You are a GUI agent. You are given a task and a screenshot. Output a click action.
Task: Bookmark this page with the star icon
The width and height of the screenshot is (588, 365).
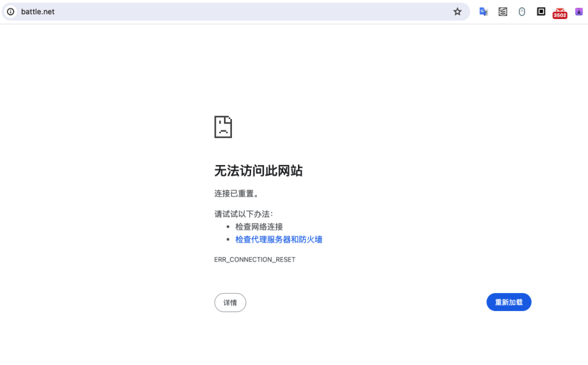coord(457,11)
